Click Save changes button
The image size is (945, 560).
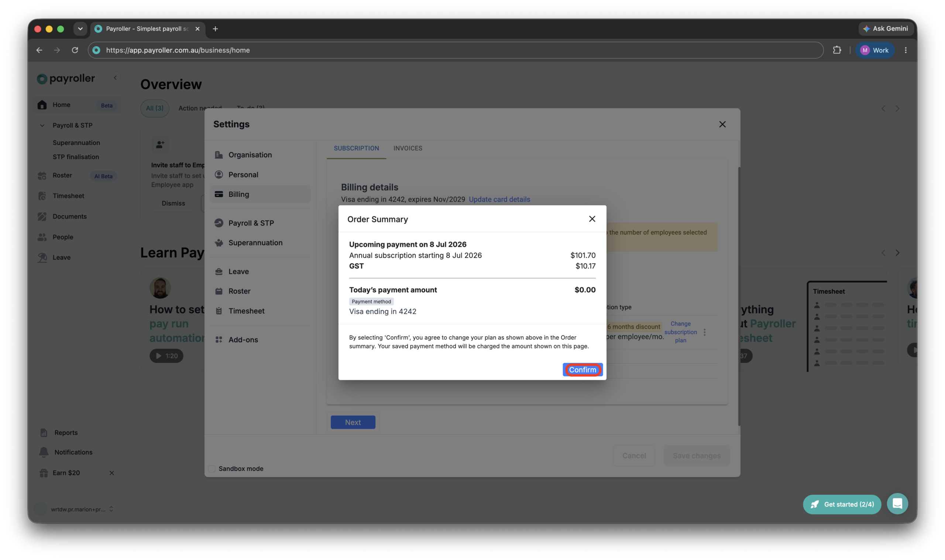[696, 456]
